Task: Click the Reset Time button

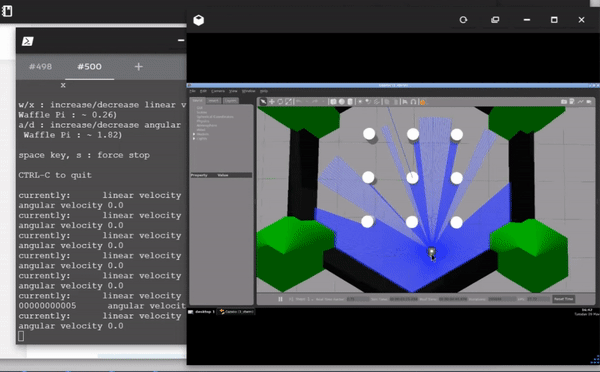Action: click(563, 299)
